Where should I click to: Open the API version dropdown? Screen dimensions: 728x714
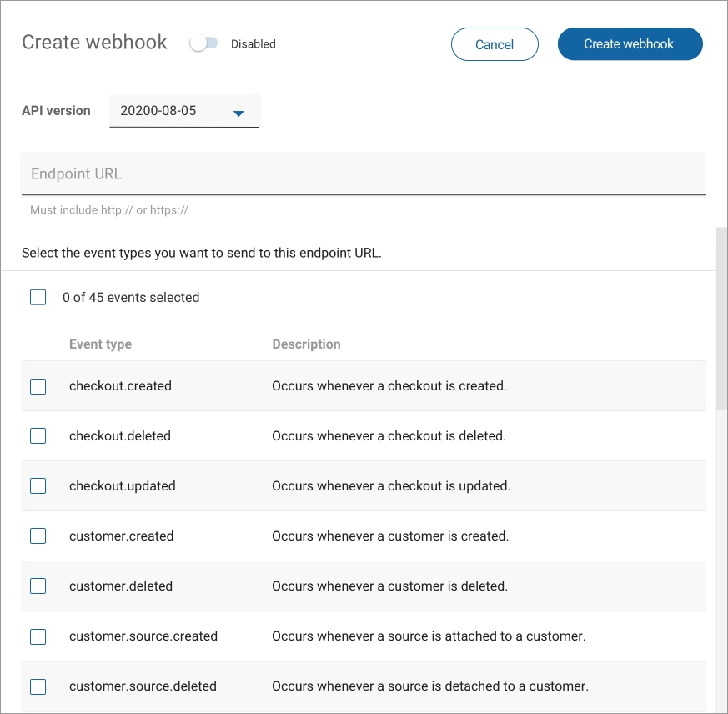click(183, 111)
